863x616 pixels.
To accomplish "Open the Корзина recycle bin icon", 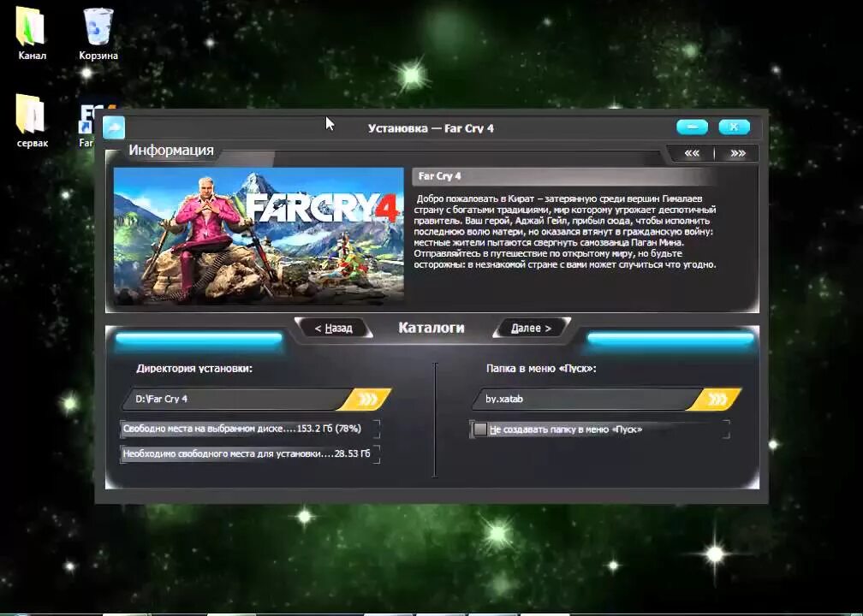I will (98, 33).
